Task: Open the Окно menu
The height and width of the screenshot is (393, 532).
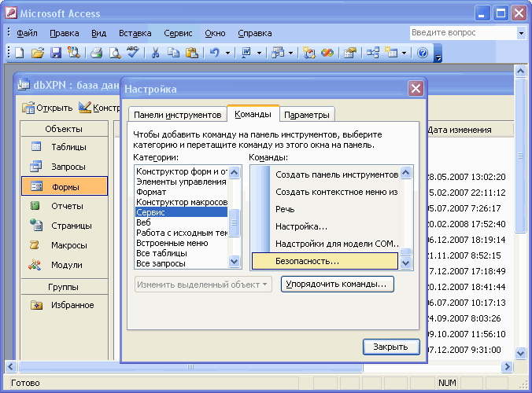Action: [x=215, y=33]
